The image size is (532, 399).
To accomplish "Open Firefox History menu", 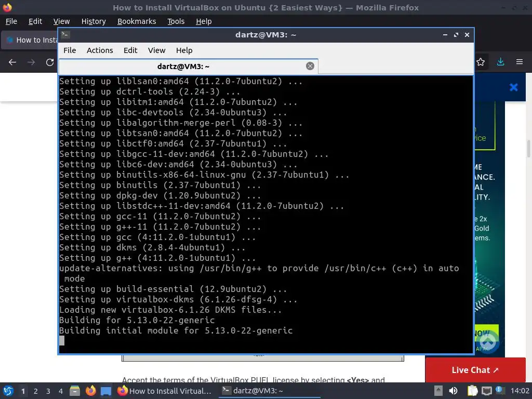I will click(x=94, y=21).
